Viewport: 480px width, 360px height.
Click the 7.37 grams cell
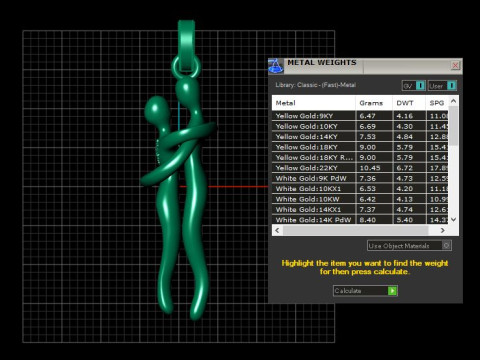click(x=374, y=209)
